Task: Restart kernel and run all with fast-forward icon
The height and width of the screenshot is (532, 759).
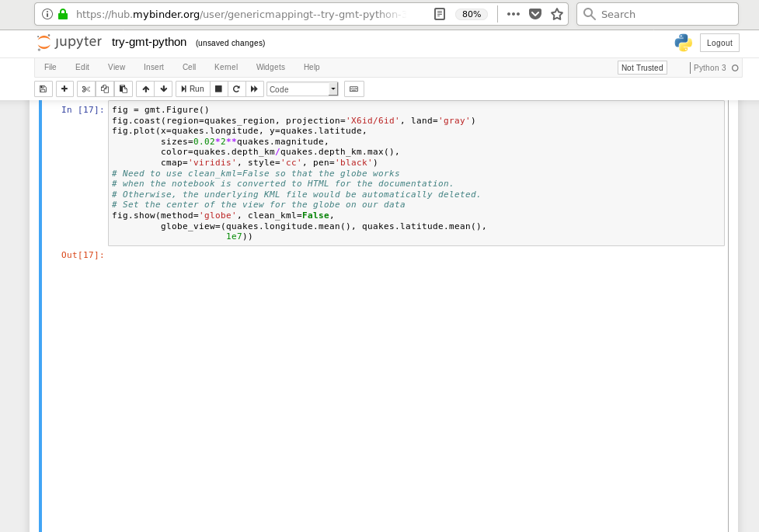Action: [x=254, y=89]
